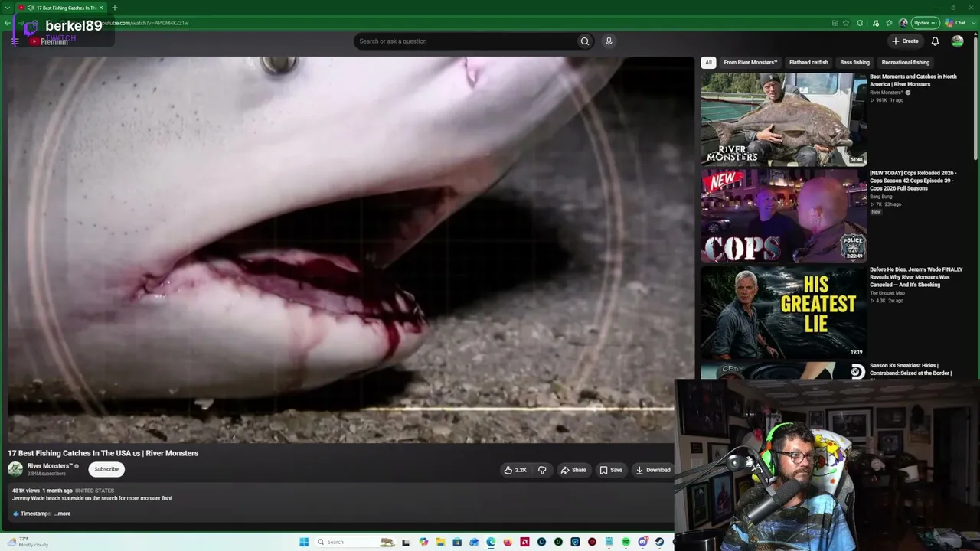Image resolution: width=980 pixels, height=551 pixels.
Task: Open the tab list chevron at top-left
Action: 6,8
